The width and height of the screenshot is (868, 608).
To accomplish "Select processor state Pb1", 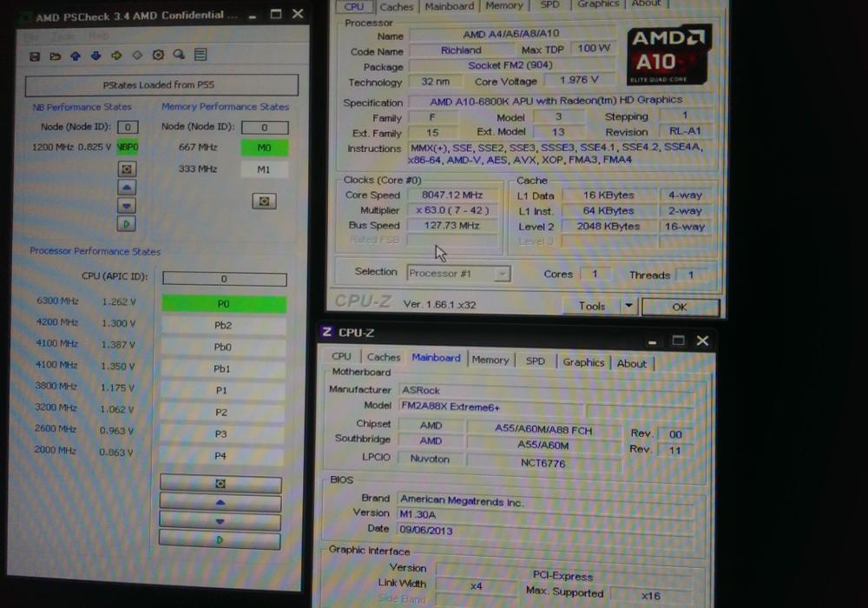I will [222, 369].
